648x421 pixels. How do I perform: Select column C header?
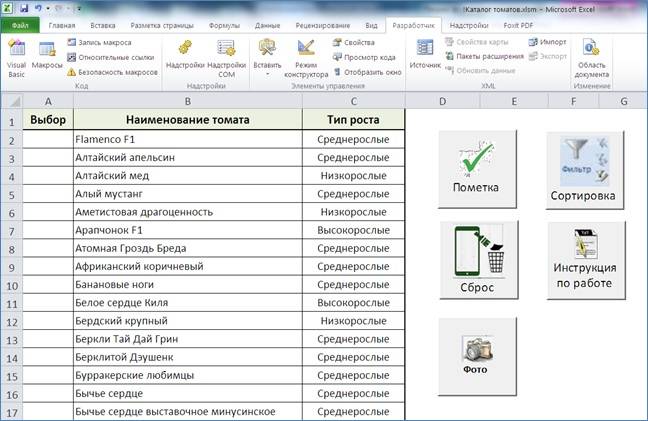point(354,101)
